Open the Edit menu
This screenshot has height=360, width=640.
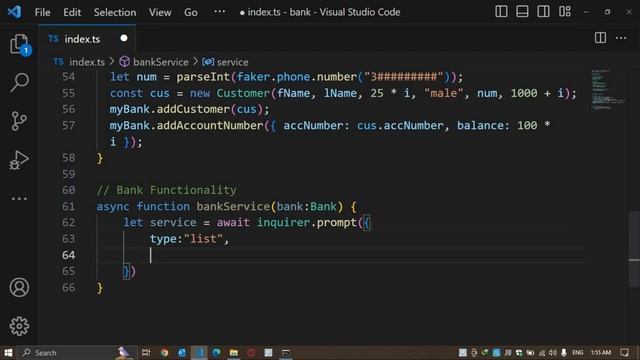point(72,12)
